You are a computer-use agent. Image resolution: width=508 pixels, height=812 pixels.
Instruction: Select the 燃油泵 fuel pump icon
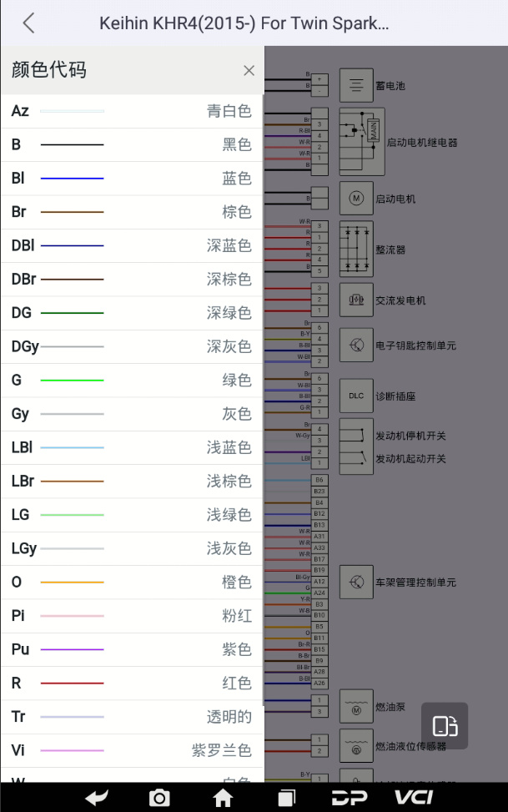tap(356, 706)
